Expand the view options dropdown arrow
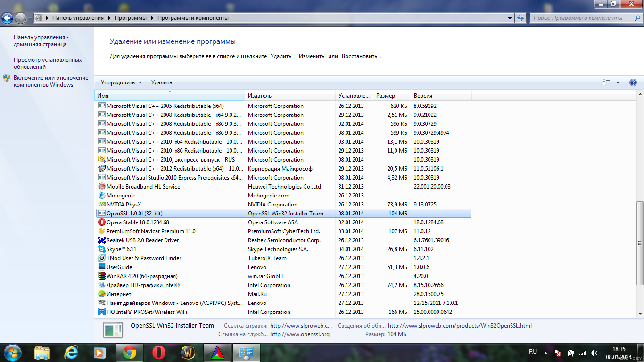 tap(618, 82)
